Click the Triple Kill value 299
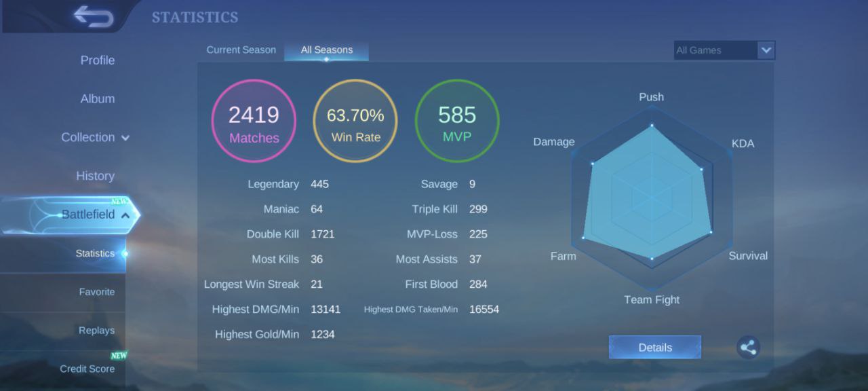The height and width of the screenshot is (391, 868). click(x=478, y=209)
